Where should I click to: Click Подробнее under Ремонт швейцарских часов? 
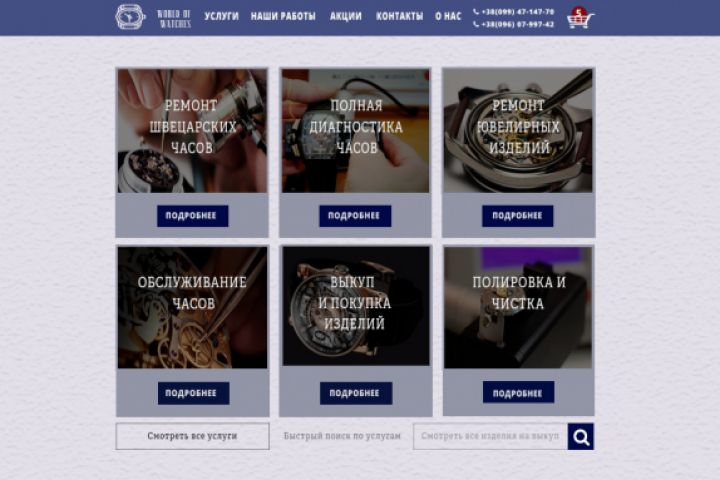[x=192, y=216]
